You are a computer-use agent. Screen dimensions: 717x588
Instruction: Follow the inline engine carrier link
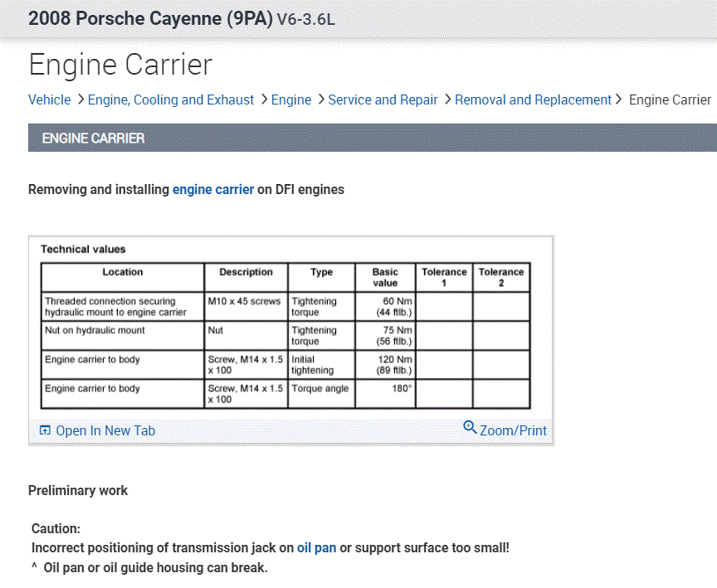(213, 189)
